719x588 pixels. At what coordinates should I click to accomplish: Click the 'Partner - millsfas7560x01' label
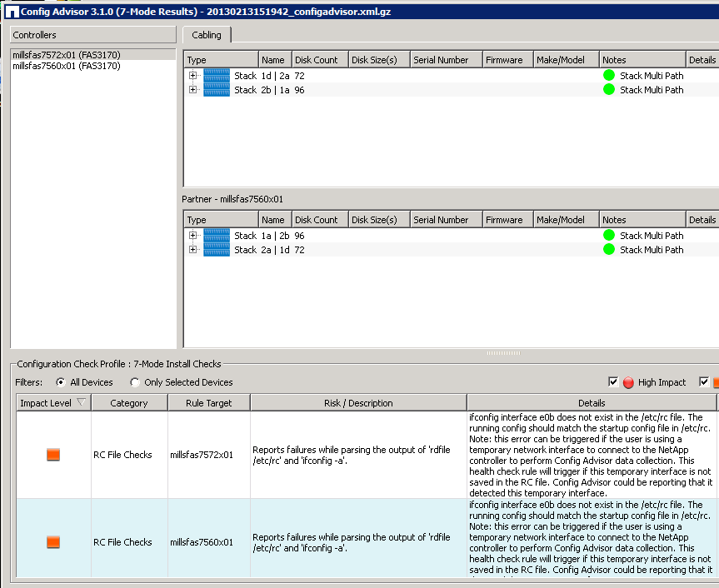coord(232,199)
